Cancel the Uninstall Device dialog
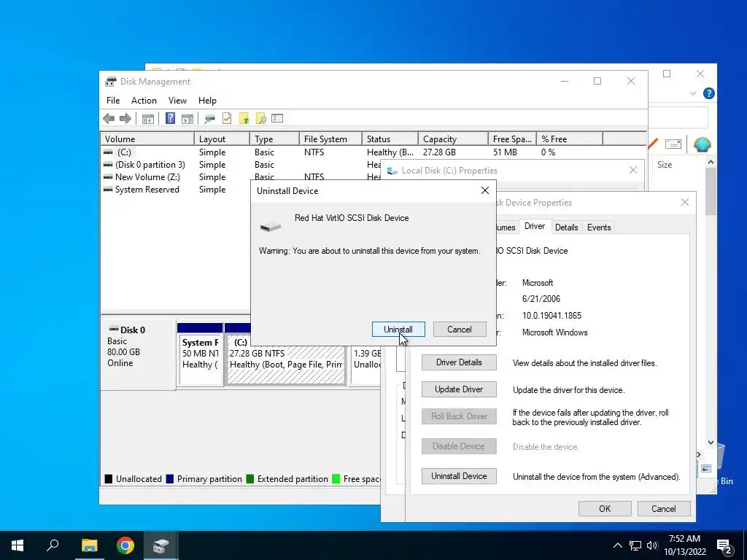 [460, 330]
